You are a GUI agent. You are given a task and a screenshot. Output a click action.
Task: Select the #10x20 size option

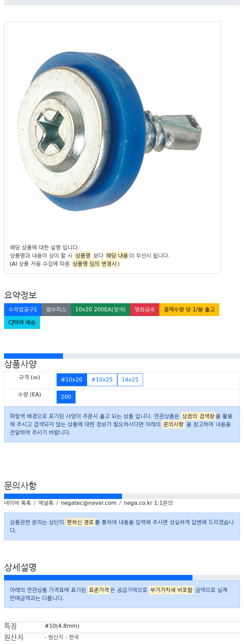(72, 380)
